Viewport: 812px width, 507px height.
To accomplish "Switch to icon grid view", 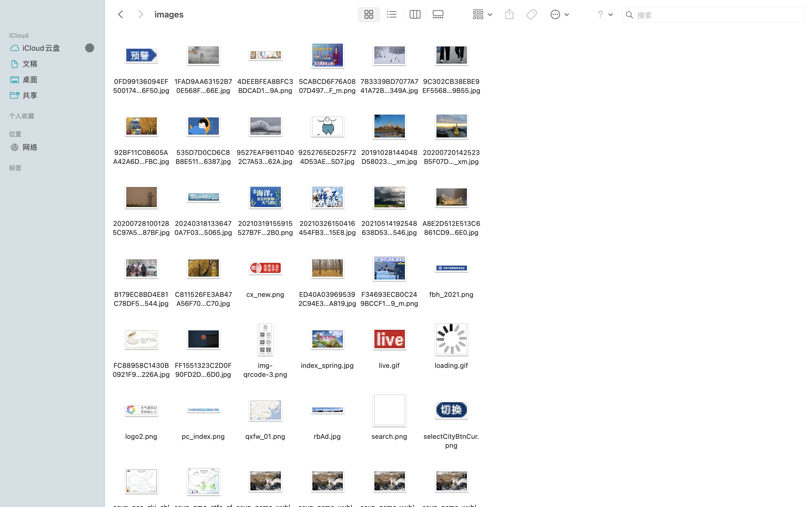I will 369,14.
